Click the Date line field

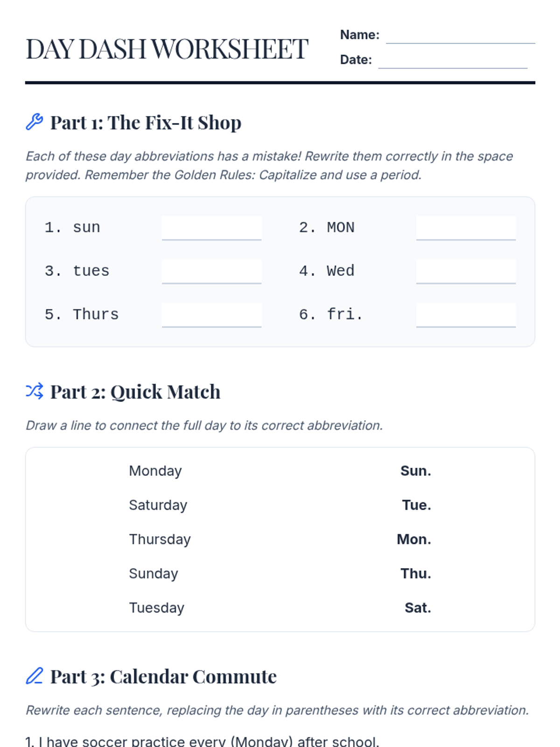[452, 61]
